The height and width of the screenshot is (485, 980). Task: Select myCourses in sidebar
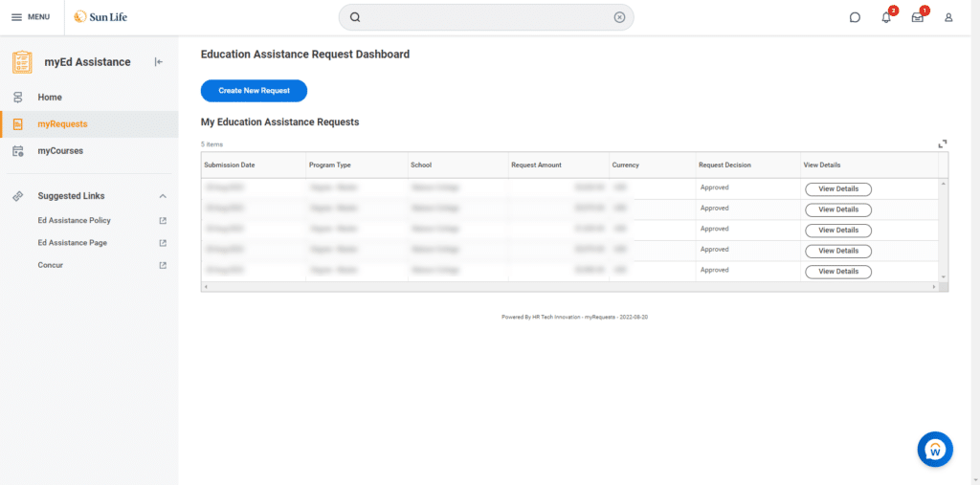click(x=60, y=151)
